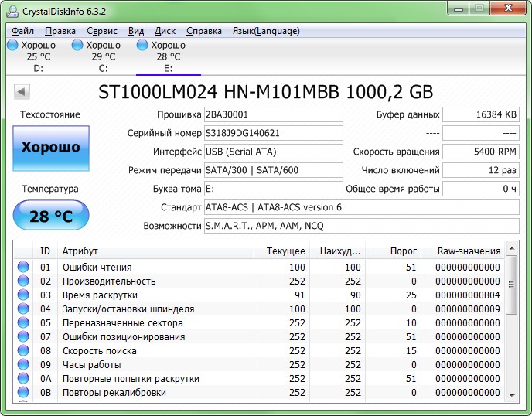Click the serial number field S318J9DG140621
Viewport: 532px width, 416px height.
click(x=274, y=133)
